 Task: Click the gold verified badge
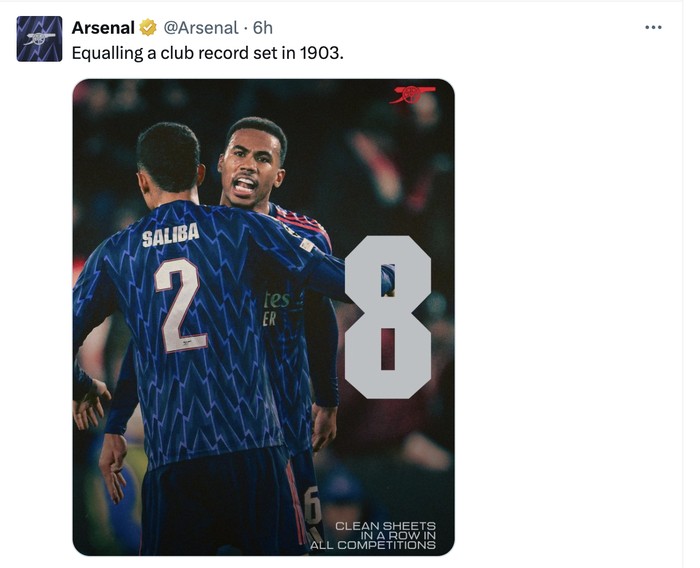[x=148, y=28]
